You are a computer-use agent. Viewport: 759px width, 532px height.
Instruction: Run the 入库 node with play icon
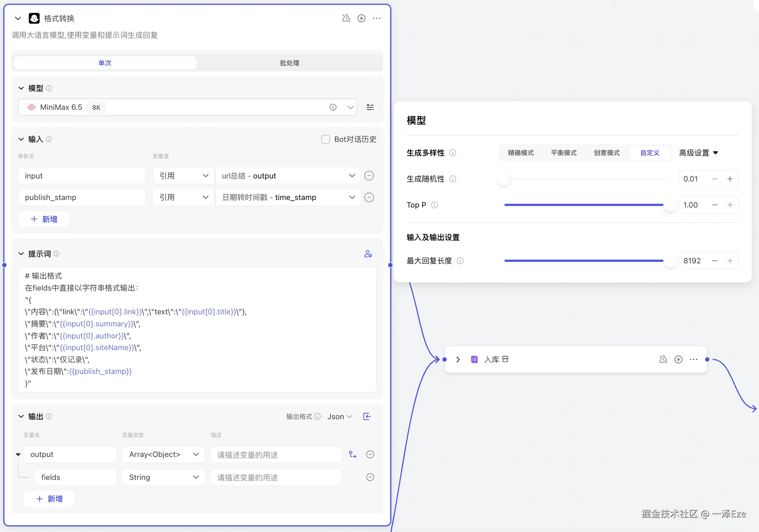tap(679, 360)
